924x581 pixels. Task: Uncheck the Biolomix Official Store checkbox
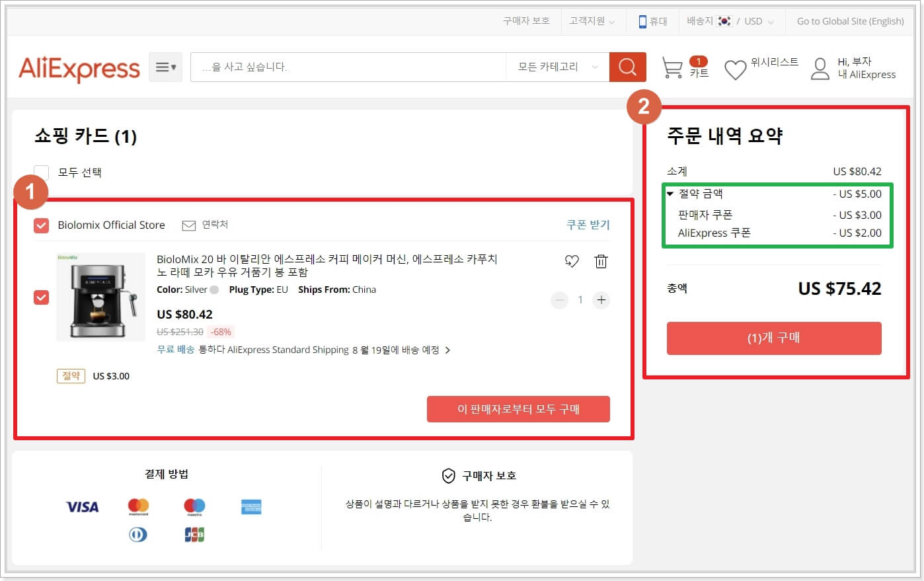point(41,225)
